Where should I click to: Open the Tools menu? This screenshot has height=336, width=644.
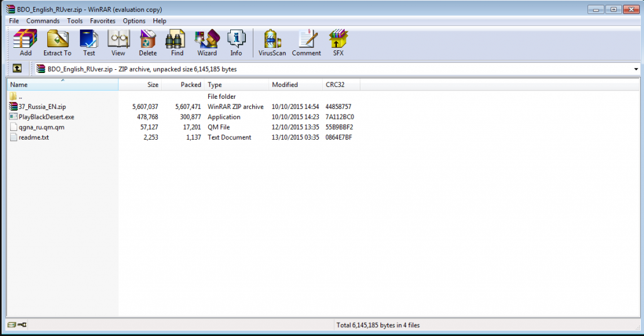click(x=75, y=21)
